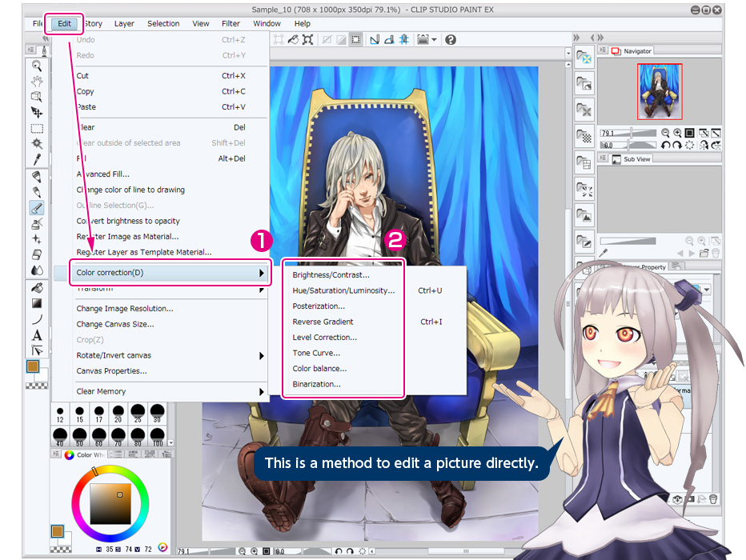
Task: Click Brightness/Contrast option
Action: click(331, 274)
